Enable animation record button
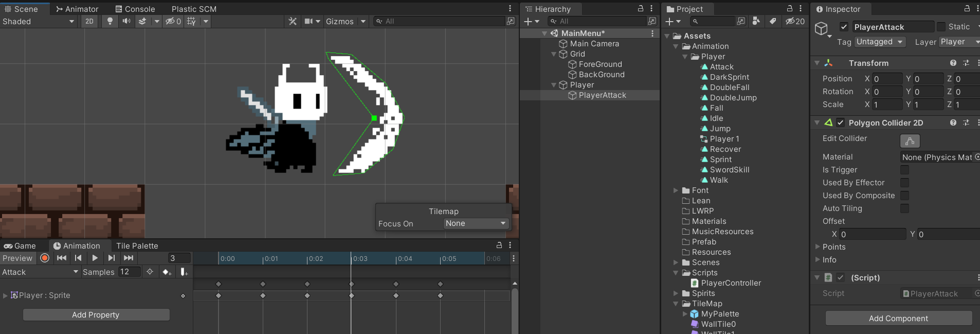 click(x=45, y=258)
